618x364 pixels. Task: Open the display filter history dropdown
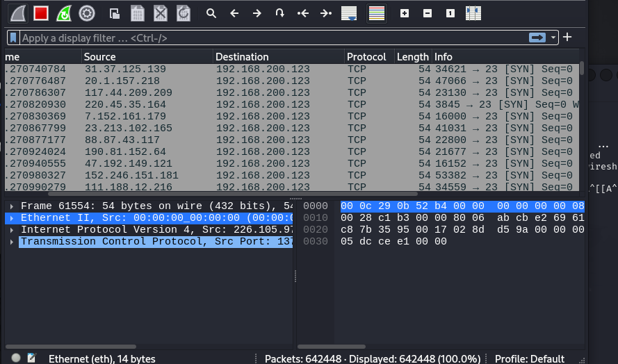[554, 38]
